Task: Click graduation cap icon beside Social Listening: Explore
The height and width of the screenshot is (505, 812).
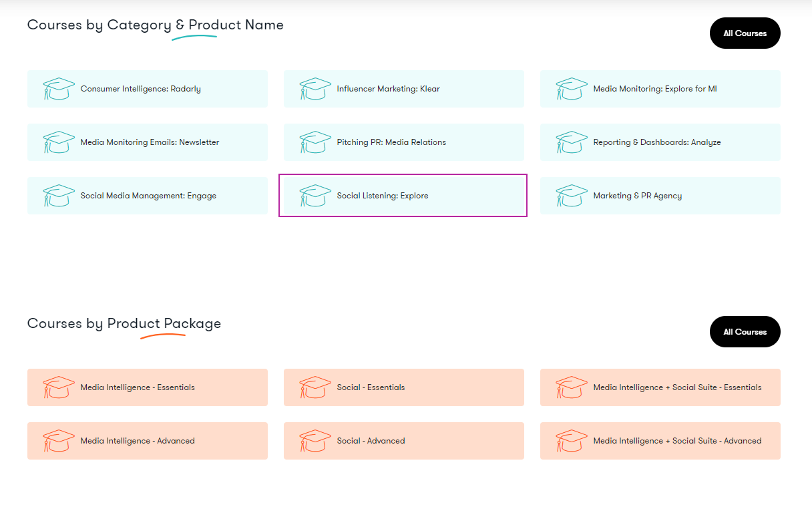Action: coord(315,196)
